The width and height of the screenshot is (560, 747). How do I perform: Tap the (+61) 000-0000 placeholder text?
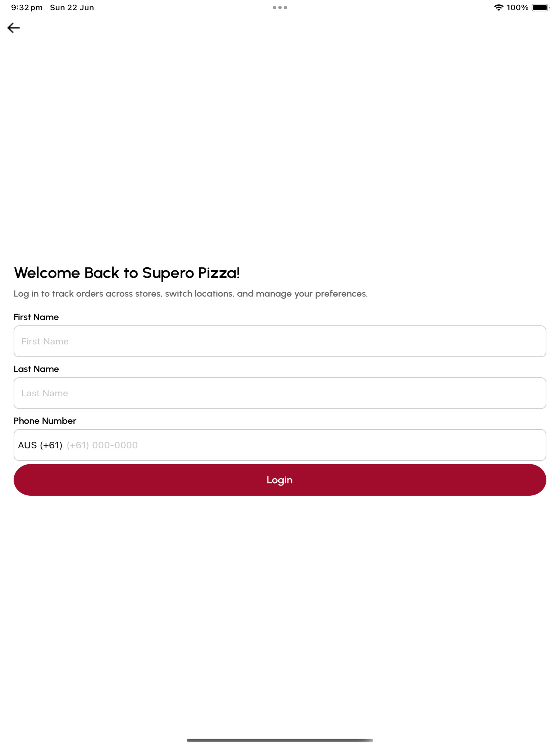102,445
